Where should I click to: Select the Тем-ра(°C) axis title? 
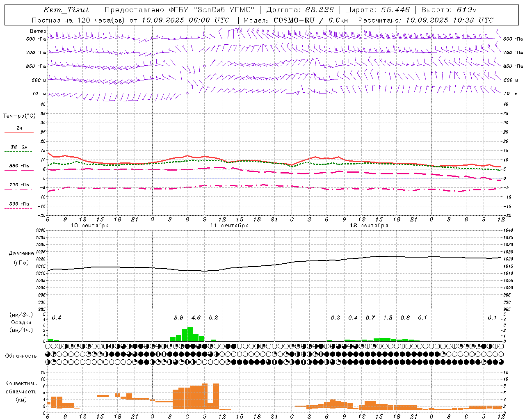pos(19,116)
